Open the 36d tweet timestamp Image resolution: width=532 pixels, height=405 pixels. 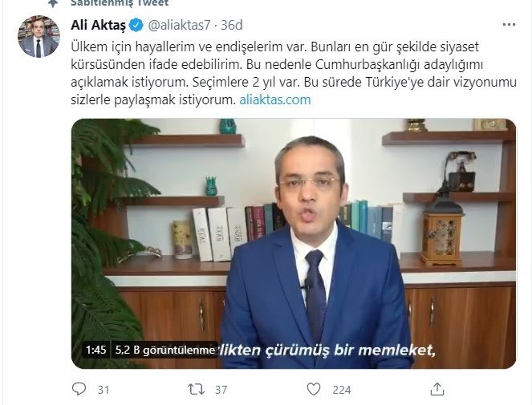[x=232, y=26]
